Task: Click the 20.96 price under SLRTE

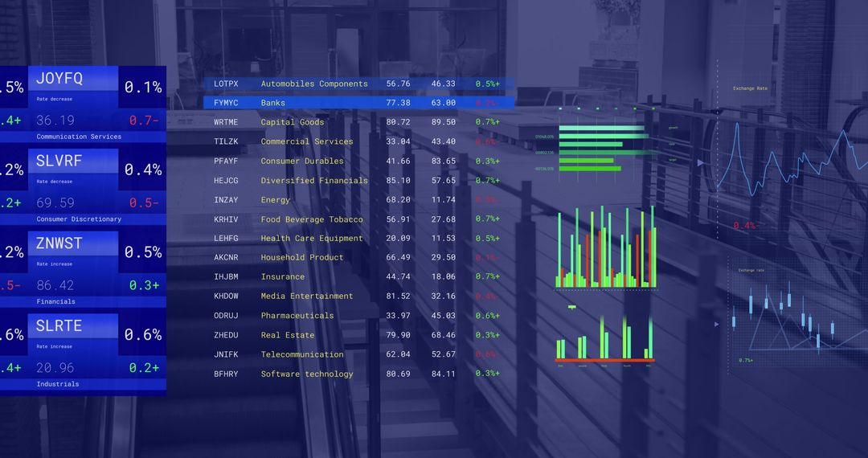Action: [55, 367]
